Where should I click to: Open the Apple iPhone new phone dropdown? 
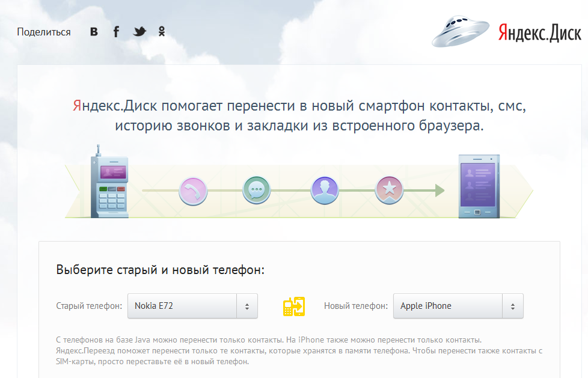(447, 306)
